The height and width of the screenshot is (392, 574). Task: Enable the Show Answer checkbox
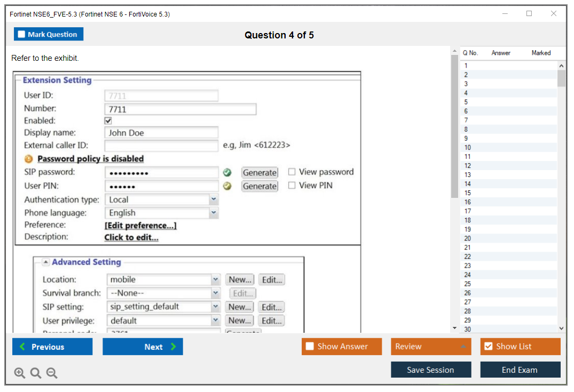coord(310,347)
